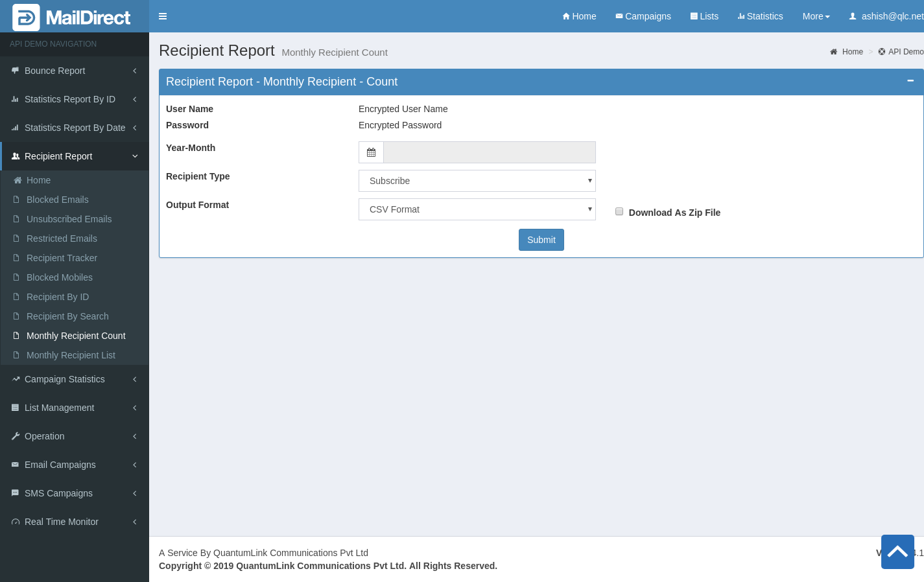Click the user profile icon by ashish@qlc.net

853,16
